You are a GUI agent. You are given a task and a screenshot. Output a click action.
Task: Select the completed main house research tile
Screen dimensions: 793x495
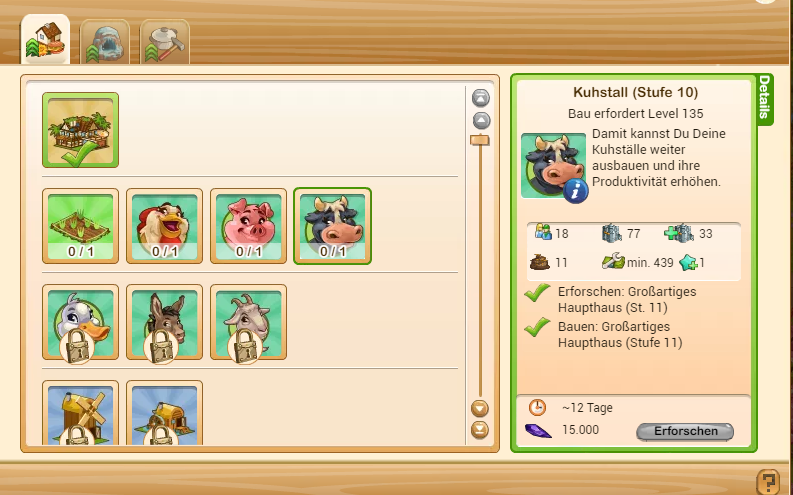click(80, 130)
